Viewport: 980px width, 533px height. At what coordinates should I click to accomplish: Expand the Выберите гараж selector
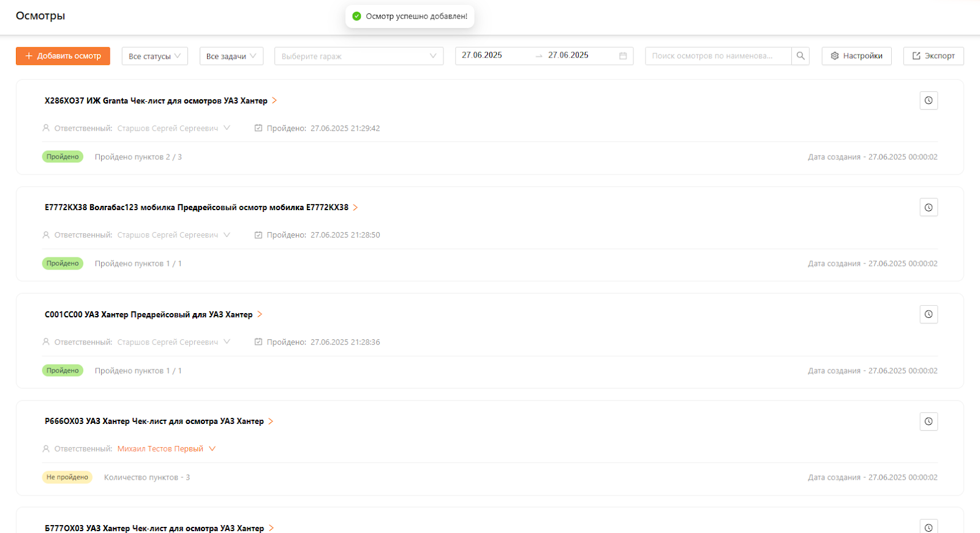[x=358, y=56]
